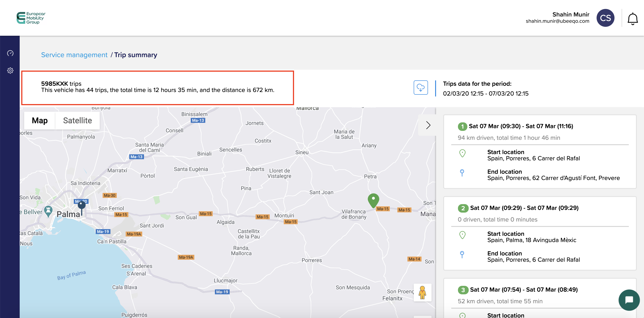The width and height of the screenshot is (644, 318).
Task: Click the Street View pegman icon
Action: [422, 292]
